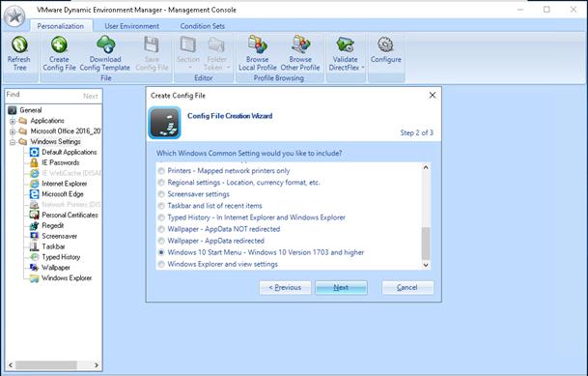Open the Folder Token dropdown arrow

229,68
